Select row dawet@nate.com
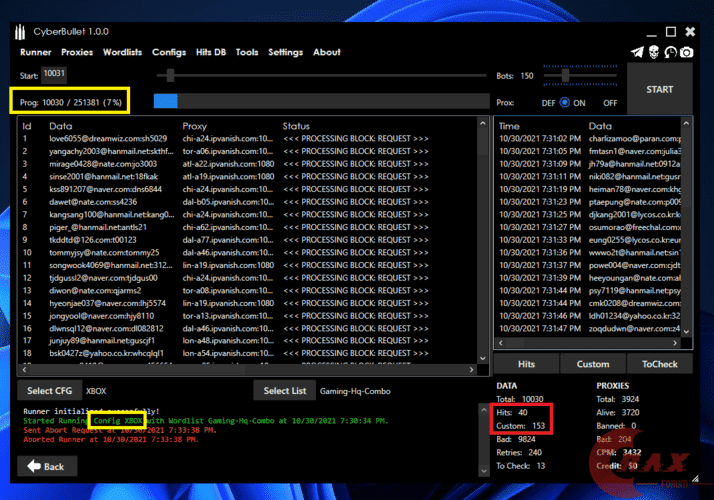The width and height of the screenshot is (714, 500). pyautogui.click(x=248, y=202)
